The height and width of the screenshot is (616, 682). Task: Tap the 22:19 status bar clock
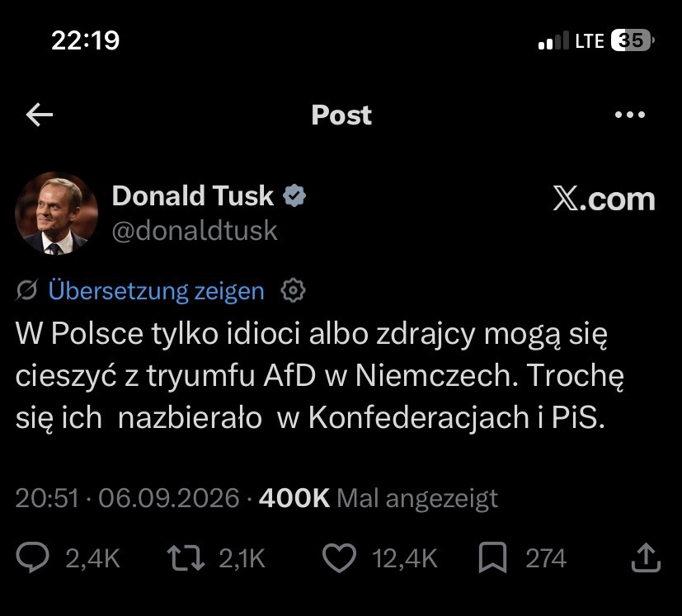coord(85,40)
